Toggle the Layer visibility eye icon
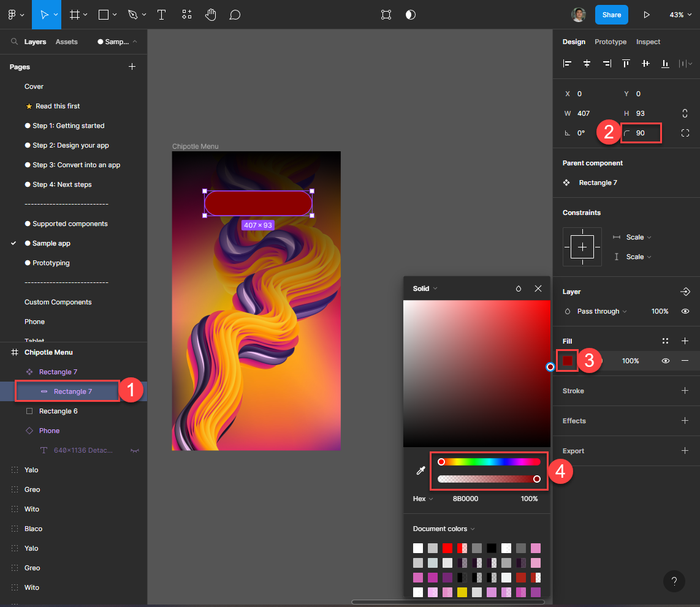The image size is (700, 607). 685,311
